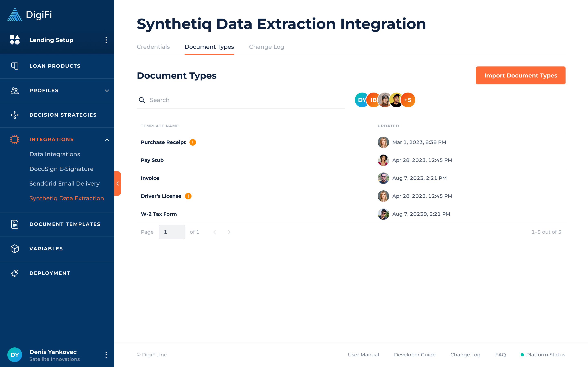The height and width of the screenshot is (367, 588).
Task: Click Import Document Types button
Action: pos(520,75)
